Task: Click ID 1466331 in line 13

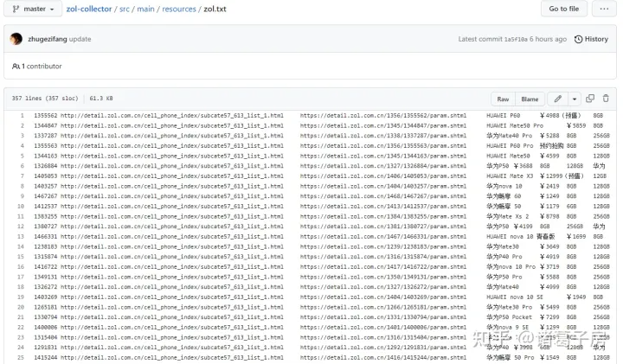Action: click(x=46, y=236)
